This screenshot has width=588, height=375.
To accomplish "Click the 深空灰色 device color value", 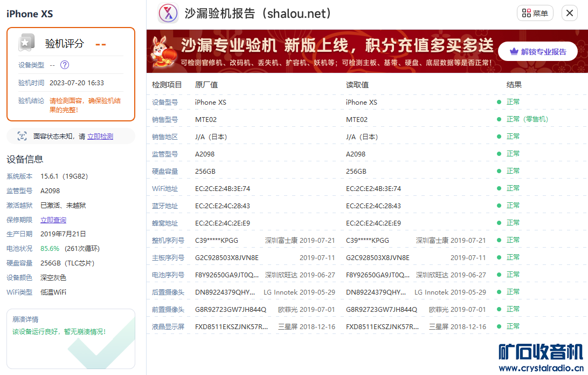I will point(53,277).
